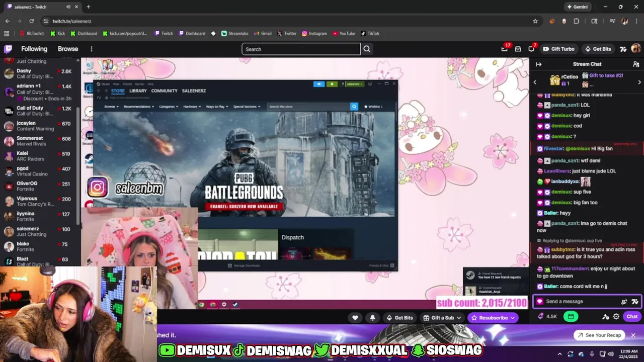Click the Steam Search the store field
The height and width of the screenshot is (362, 644).
(x=309, y=107)
